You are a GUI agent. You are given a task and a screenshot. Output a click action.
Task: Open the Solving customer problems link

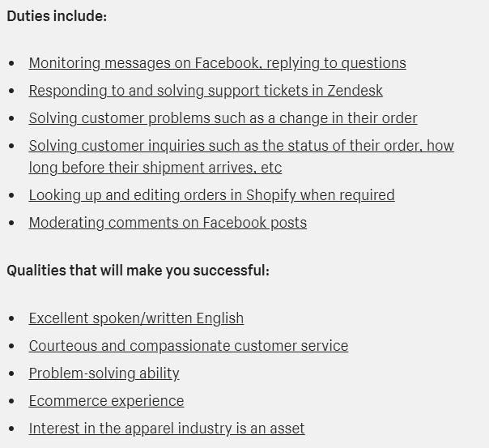(x=223, y=118)
